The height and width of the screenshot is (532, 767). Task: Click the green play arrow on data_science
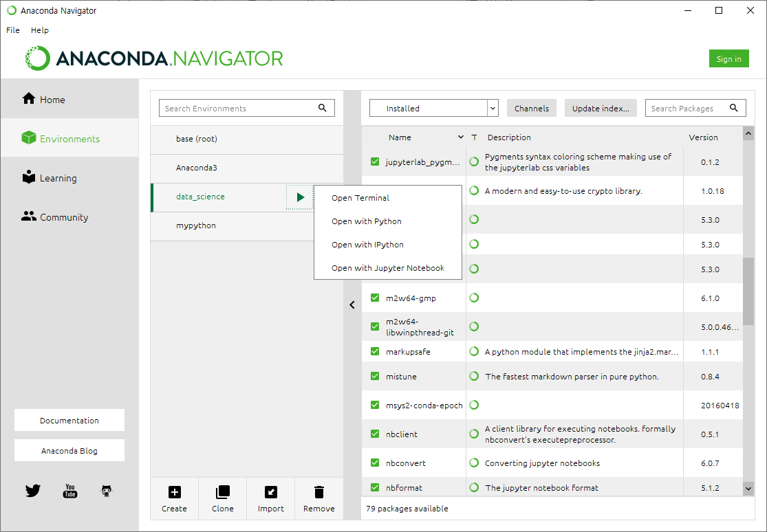301,197
